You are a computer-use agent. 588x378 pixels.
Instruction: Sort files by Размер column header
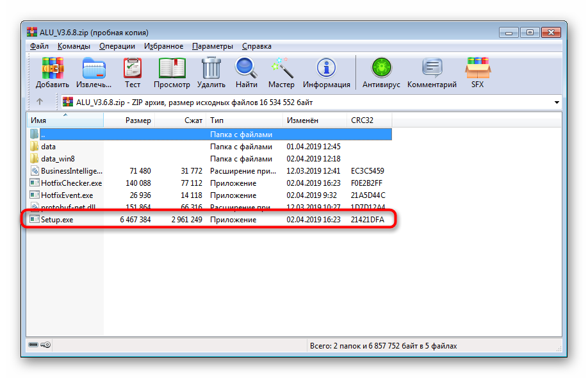pos(138,120)
